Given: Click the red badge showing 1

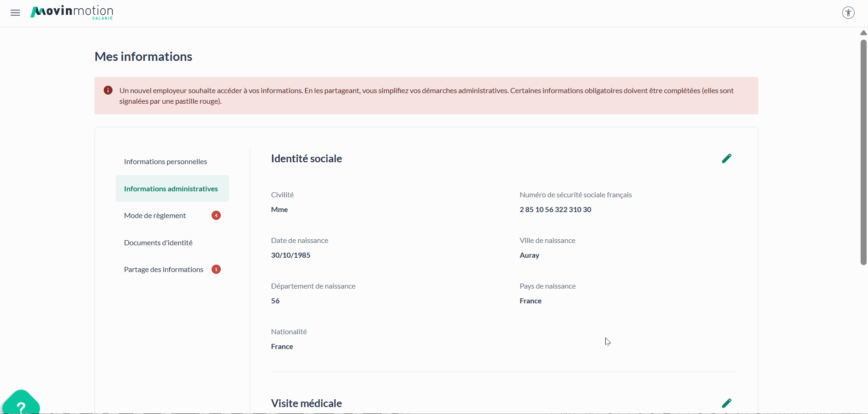Looking at the screenshot, I should tap(216, 269).
